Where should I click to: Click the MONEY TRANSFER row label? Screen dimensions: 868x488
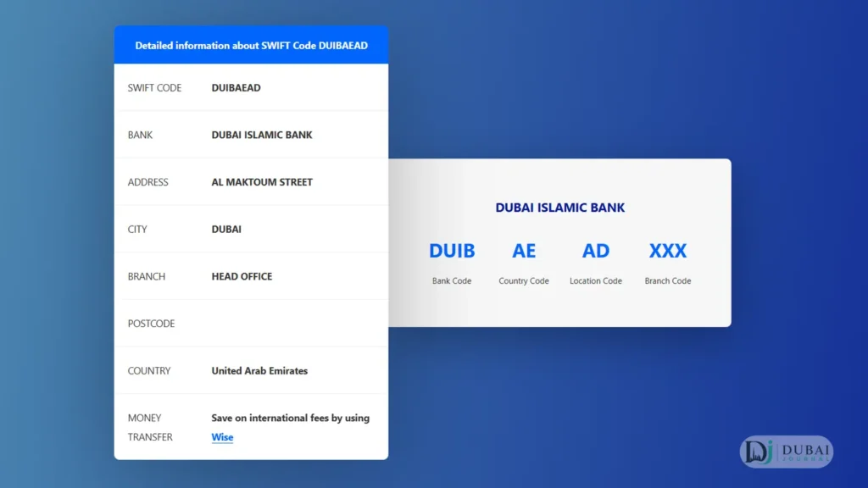(x=150, y=427)
